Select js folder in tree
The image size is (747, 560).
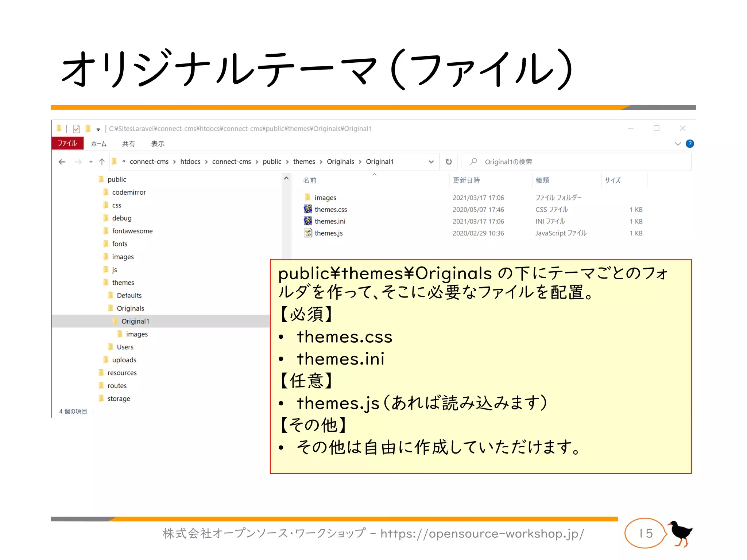pos(114,269)
